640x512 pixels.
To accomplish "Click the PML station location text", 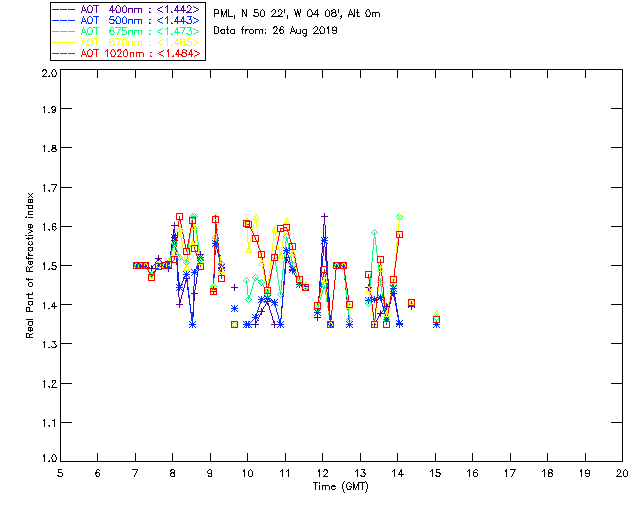I will (297, 14).
